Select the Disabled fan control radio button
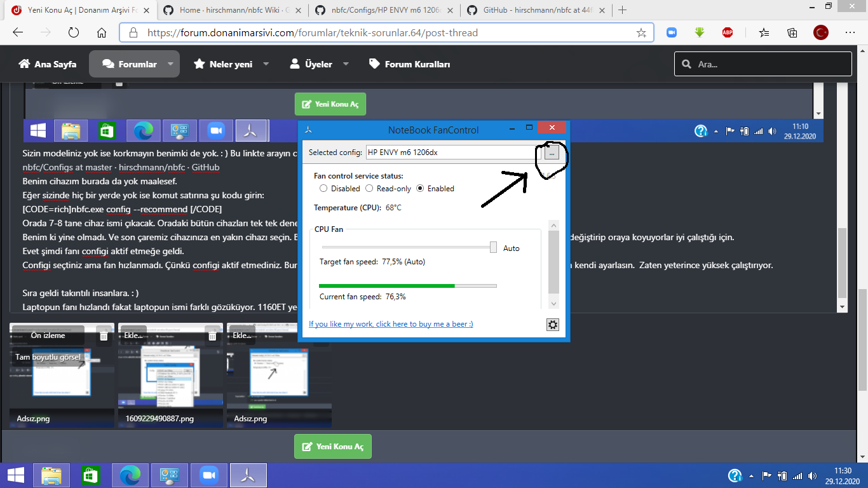 point(323,189)
